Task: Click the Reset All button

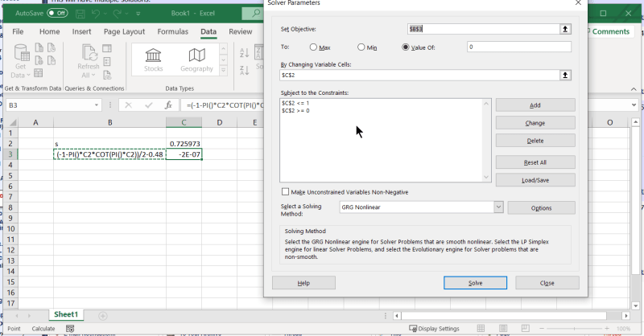Action: point(535,162)
